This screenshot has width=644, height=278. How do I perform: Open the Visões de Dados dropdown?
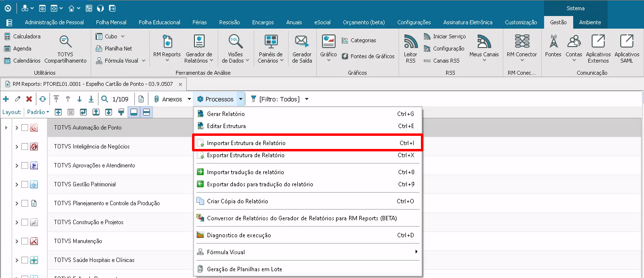[247, 61]
